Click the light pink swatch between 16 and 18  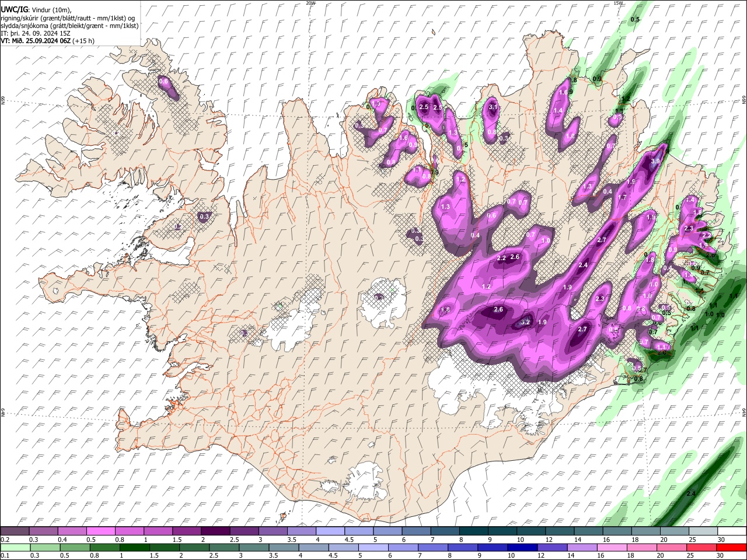click(611, 547)
